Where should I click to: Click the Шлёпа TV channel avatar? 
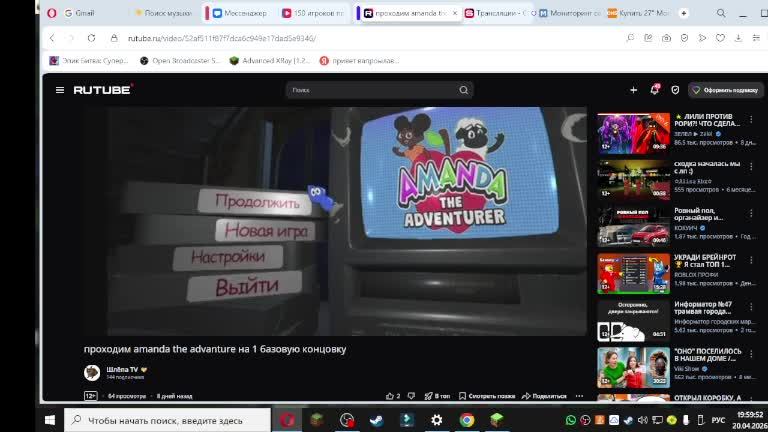pyautogui.click(x=92, y=373)
